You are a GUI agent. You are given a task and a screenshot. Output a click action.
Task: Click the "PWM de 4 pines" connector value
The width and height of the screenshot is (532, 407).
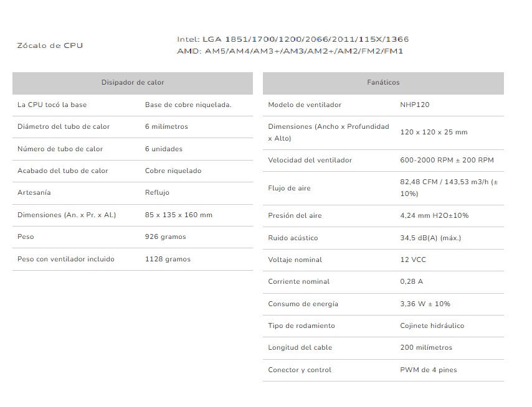pyautogui.click(x=428, y=370)
